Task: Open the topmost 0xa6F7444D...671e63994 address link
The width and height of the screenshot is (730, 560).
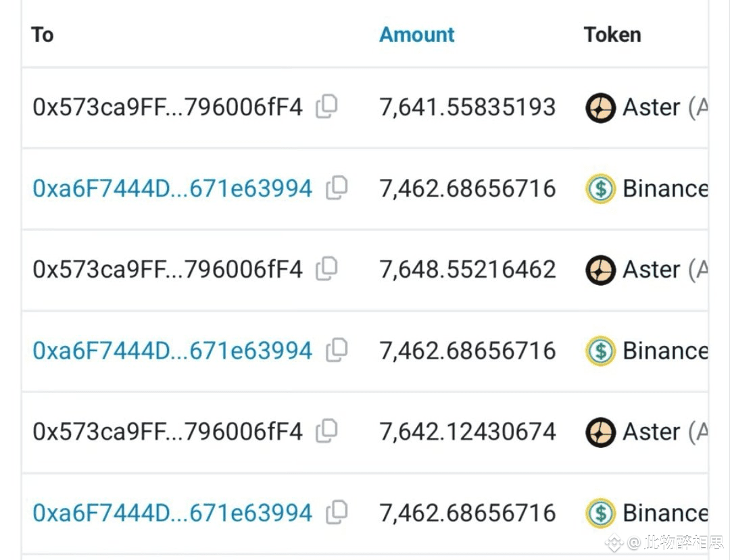Action: click(x=172, y=188)
